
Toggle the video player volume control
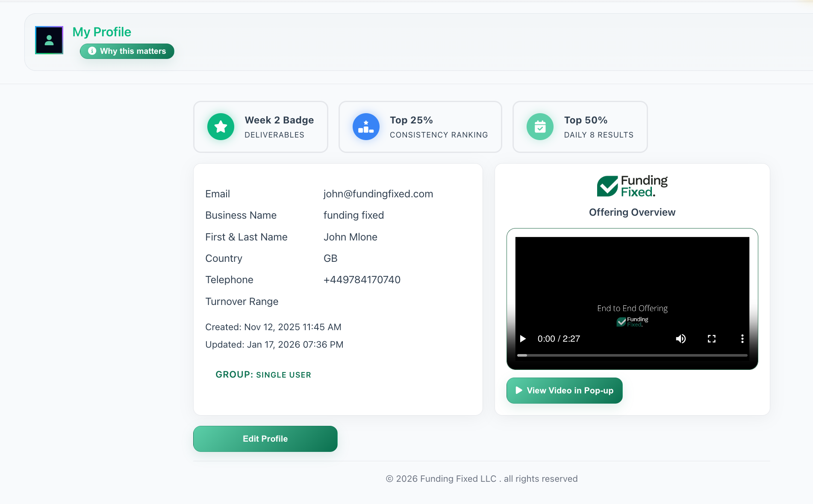pos(681,339)
